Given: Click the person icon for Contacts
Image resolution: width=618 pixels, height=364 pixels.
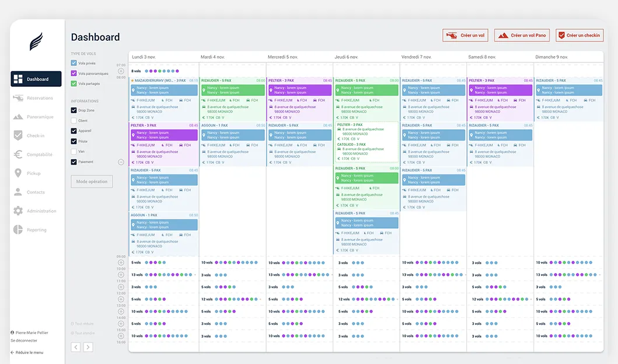Looking at the screenshot, I should 18,192.
